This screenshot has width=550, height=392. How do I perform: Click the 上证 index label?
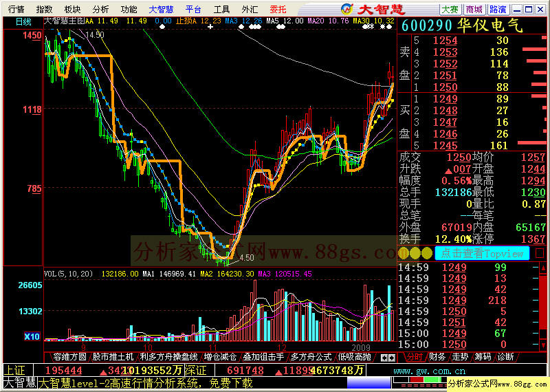pyautogui.click(x=15, y=370)
